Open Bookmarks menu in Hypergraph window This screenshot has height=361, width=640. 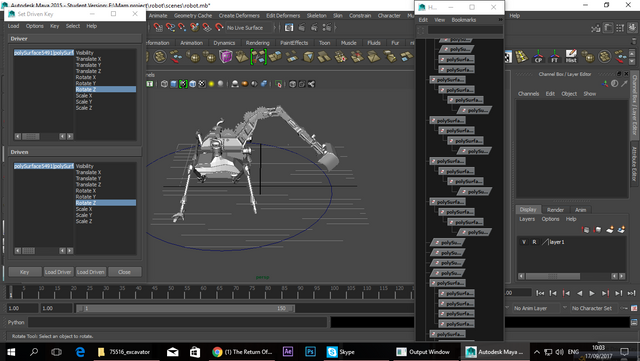[x=464, y=20]
